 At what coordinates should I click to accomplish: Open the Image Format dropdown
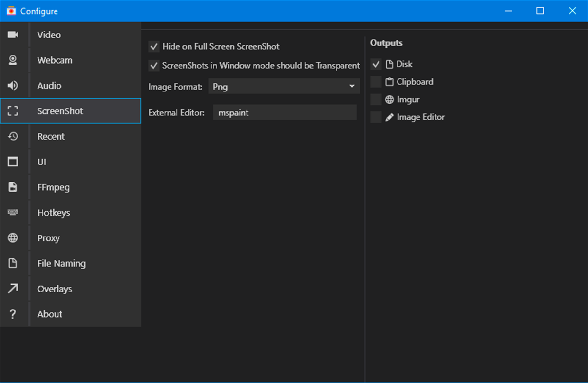click(x=284, y=87)
